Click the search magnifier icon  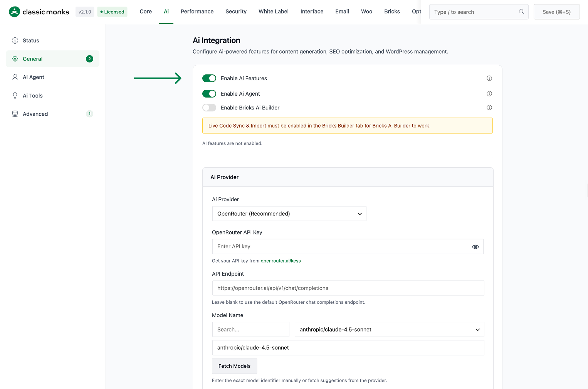pyautogui.click(x=521, y=12)
